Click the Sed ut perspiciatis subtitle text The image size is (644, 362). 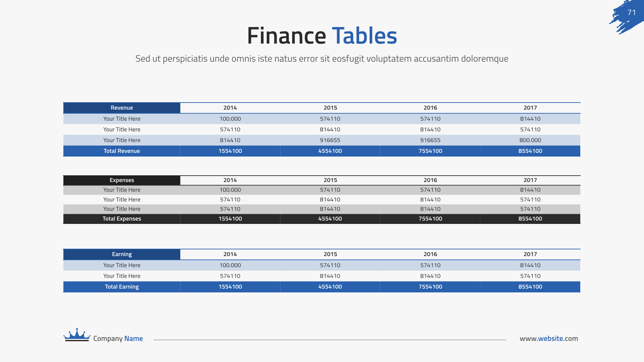click(x=322, y=59)
